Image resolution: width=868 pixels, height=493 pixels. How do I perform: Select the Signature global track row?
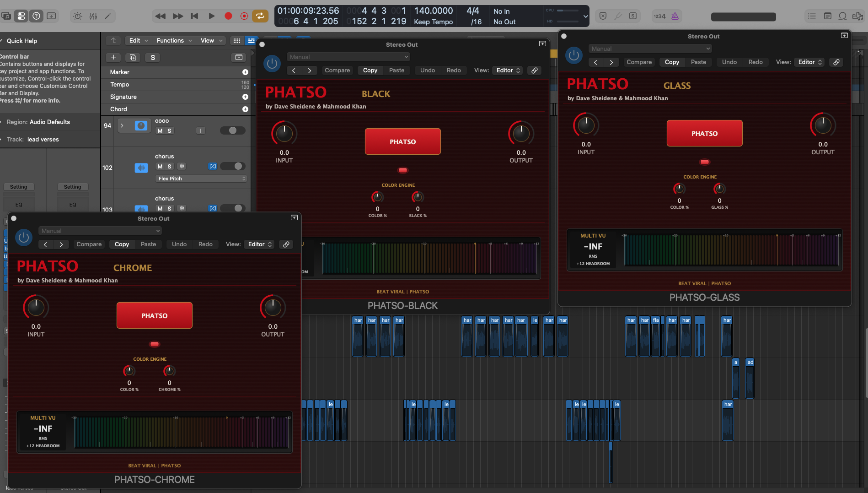click(176, 97)
